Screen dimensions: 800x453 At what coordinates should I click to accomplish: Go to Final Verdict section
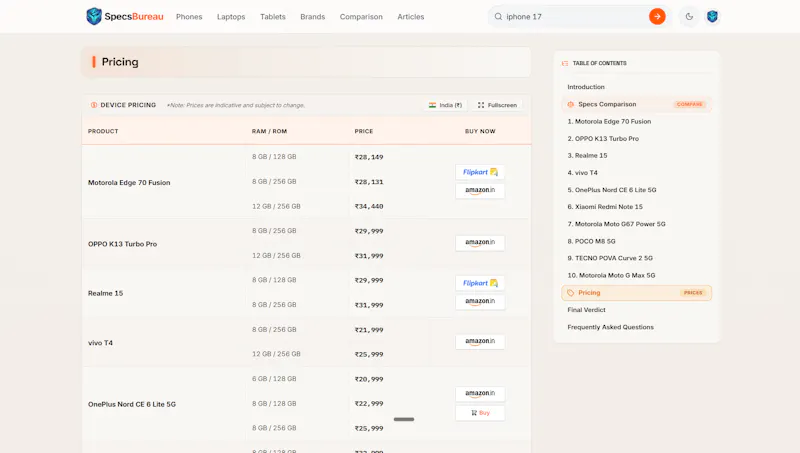tap(586, 310)
